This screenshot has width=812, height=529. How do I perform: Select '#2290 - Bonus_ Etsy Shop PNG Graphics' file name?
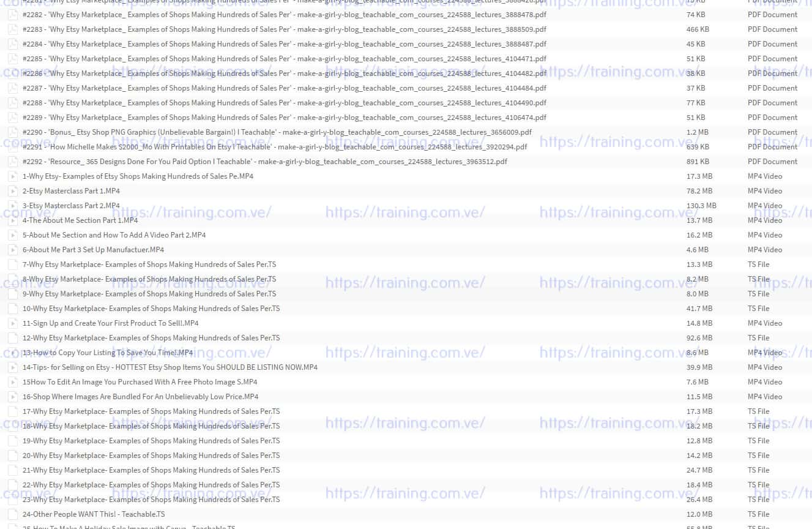click(277, 132)
